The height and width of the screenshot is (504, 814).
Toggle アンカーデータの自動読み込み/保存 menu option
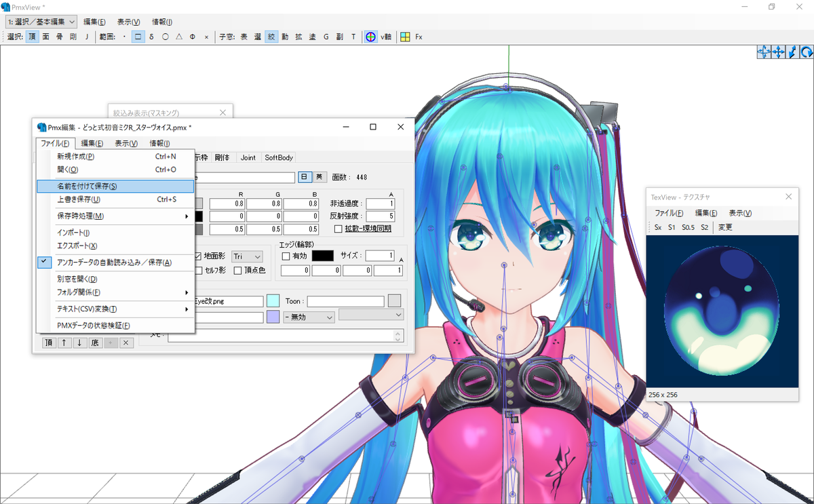pyautogui.click(x=115, y=262)
